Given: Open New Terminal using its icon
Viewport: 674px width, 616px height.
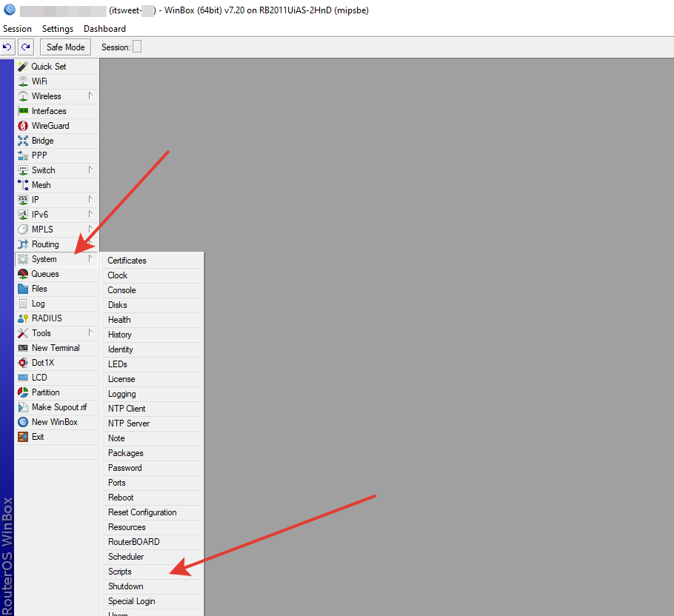Looking at the screenshot, I should (23, 348).
